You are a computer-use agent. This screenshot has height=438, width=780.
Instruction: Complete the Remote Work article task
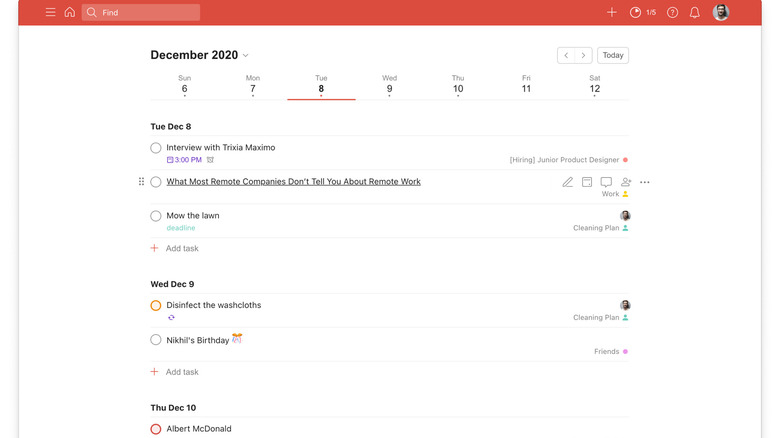[156, 182]
